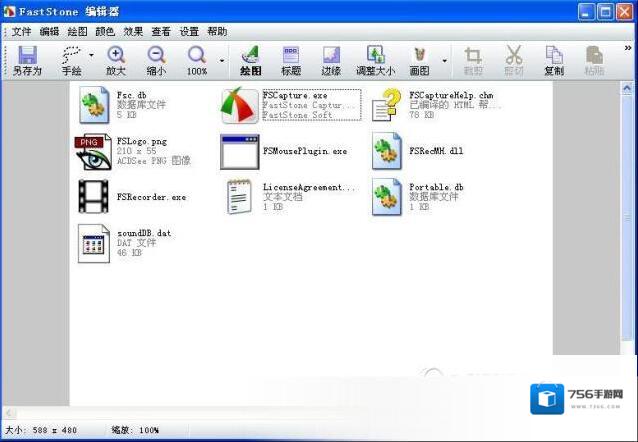The width and height of the screenshot is (638, 442).
Task: Add a caption with 标题 icon
Action: pos(291,60)
